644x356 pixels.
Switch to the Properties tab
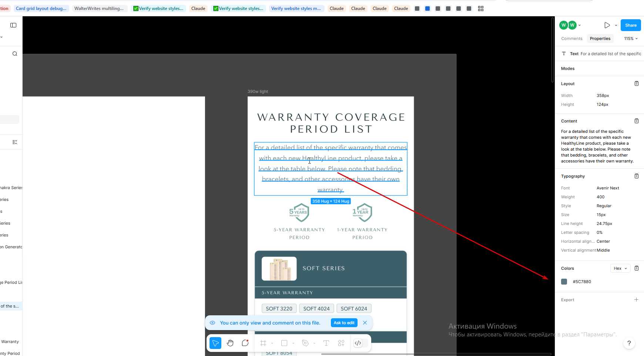coord(600,38)
